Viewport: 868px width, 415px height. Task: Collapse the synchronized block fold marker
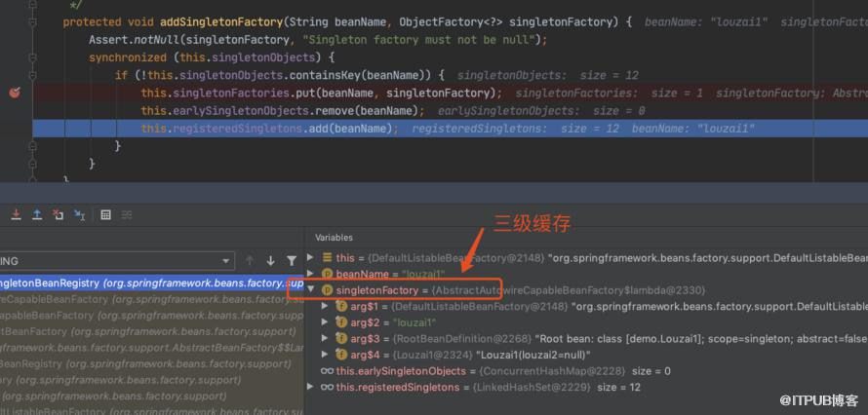32,57
